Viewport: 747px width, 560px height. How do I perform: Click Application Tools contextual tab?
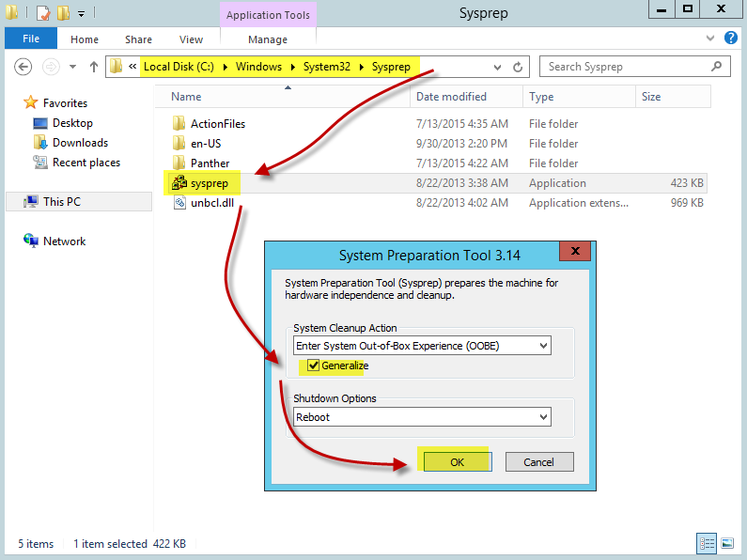click(268, 15)
